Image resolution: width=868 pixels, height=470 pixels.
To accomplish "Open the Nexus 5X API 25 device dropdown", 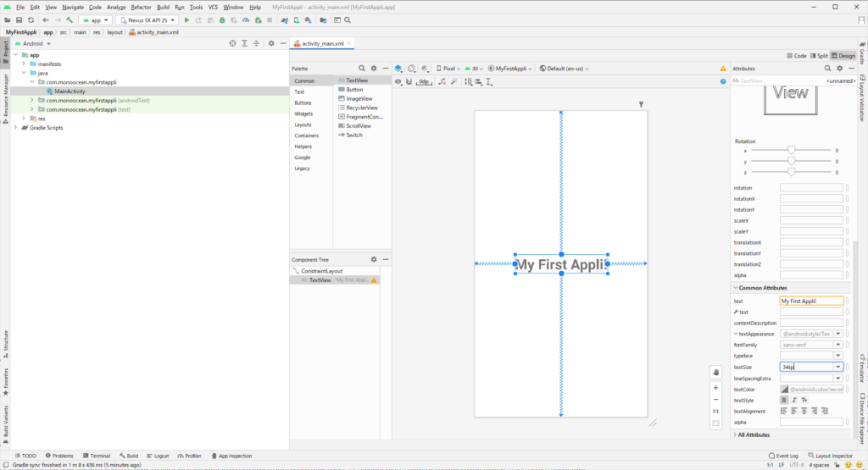I will click(147, 19).
